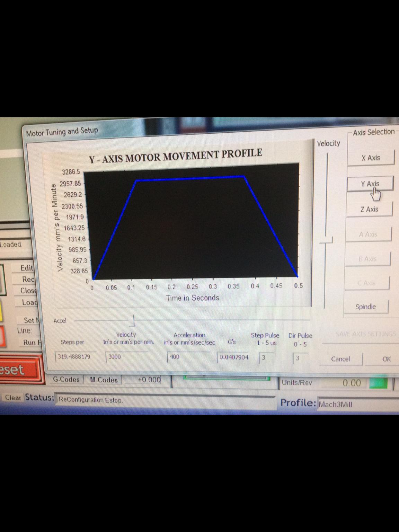Cancel the Motor Tuning dialog
The image size is (399, 532).
pyautogui.click(x=340, y=359)
